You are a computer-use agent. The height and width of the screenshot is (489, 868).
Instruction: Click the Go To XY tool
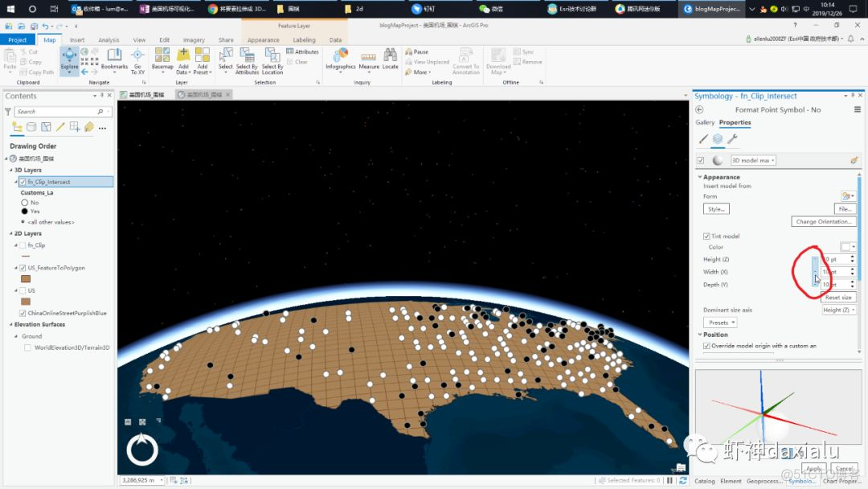(137, 56)
